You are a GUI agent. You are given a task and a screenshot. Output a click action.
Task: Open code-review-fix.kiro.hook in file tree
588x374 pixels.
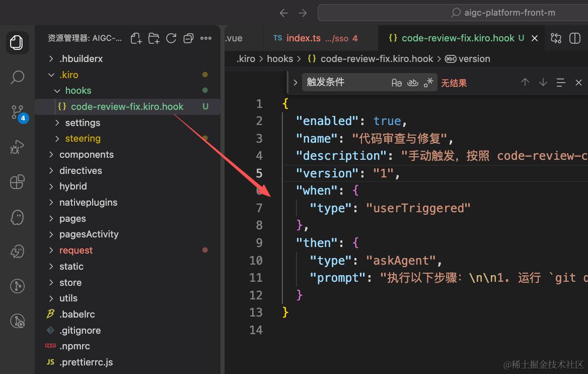(x=127, y=107)
